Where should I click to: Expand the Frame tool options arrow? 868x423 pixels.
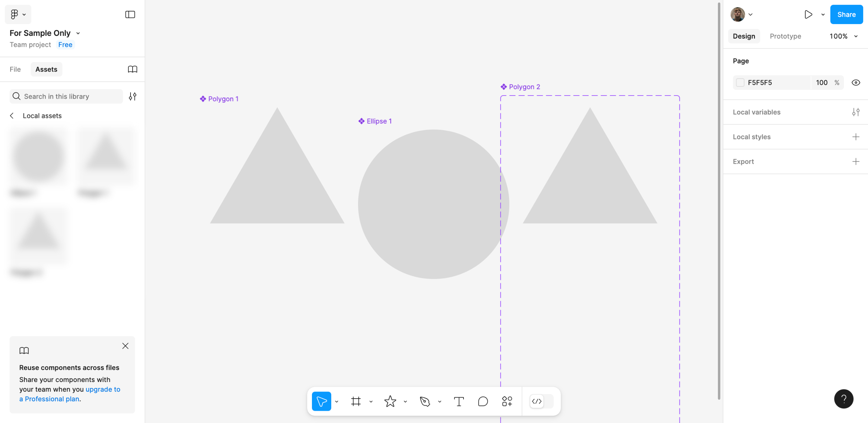pyautogui.click(x=371, y=402)
